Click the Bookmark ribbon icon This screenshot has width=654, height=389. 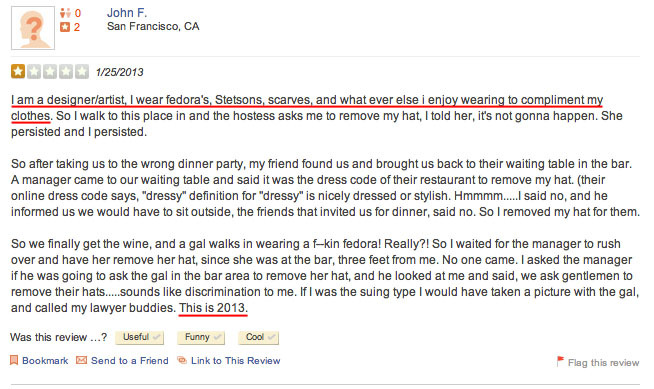click(x=14, y=360)
